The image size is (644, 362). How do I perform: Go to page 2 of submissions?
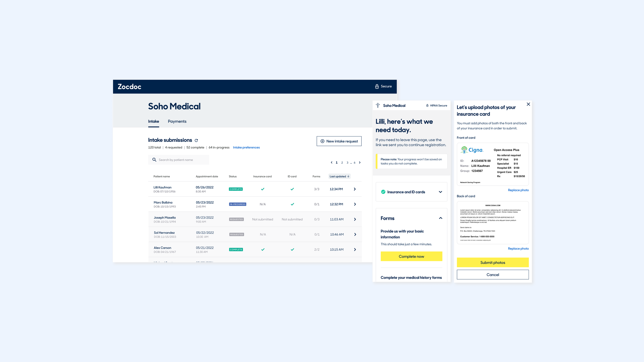[342, 162]
